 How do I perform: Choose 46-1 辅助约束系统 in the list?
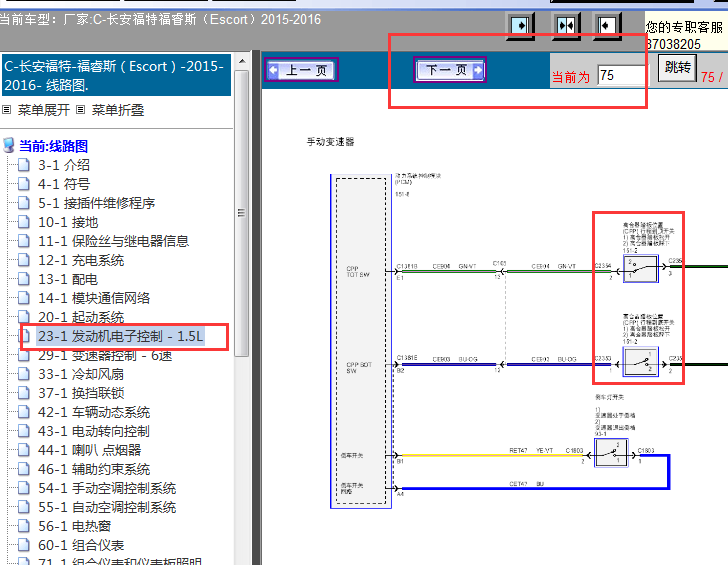(x=94, y=469)
